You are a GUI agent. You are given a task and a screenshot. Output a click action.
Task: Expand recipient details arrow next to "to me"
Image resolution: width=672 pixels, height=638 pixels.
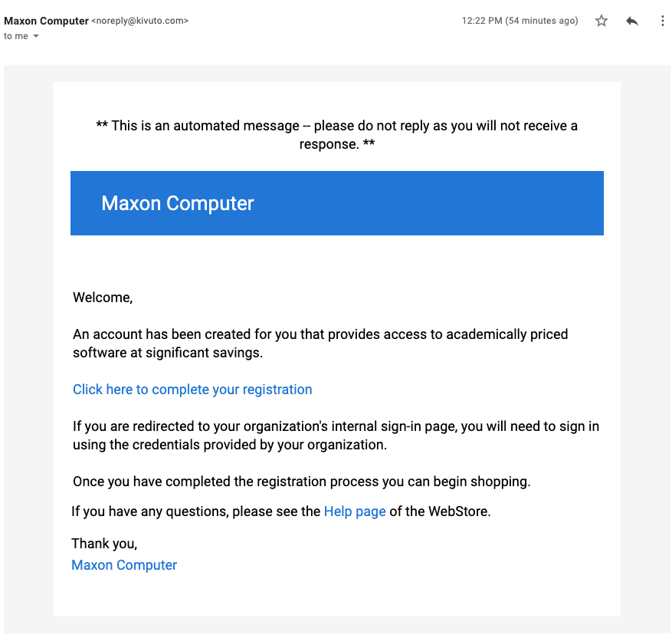point(36,36)
